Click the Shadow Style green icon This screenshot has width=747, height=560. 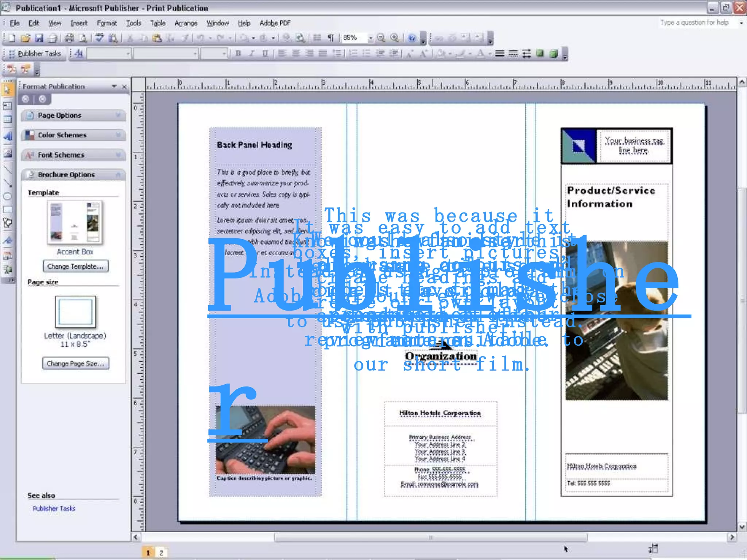[540, 54]
